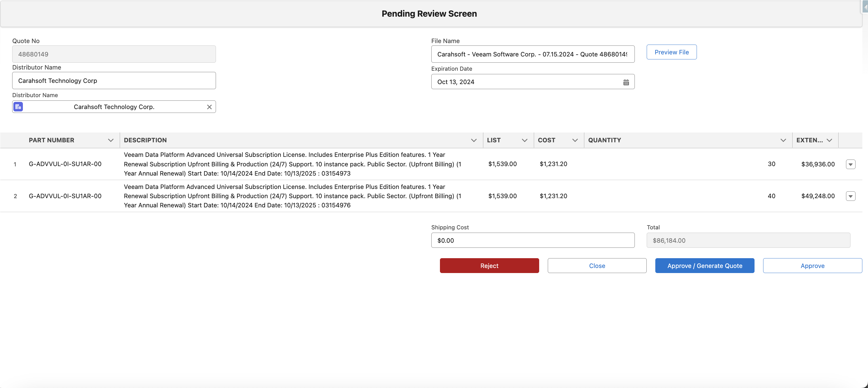Click the Preview File button
The height and width of the screenshot is (388, 868).
[x=671, y=52]
